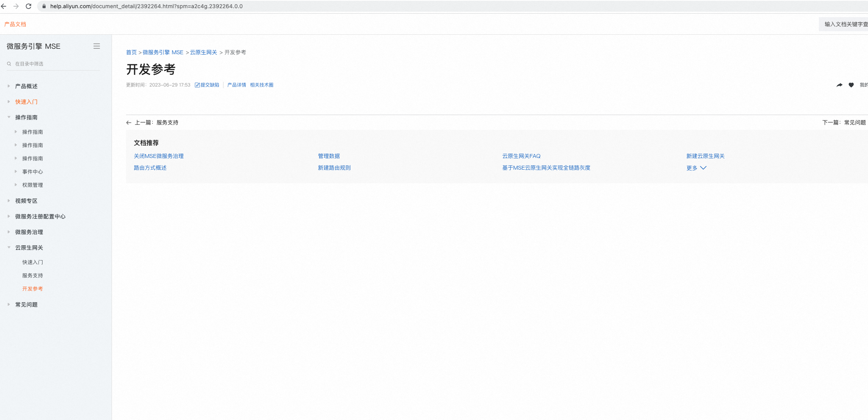Open 路由方式概述 recommended doc

click(x=150, y=168)
